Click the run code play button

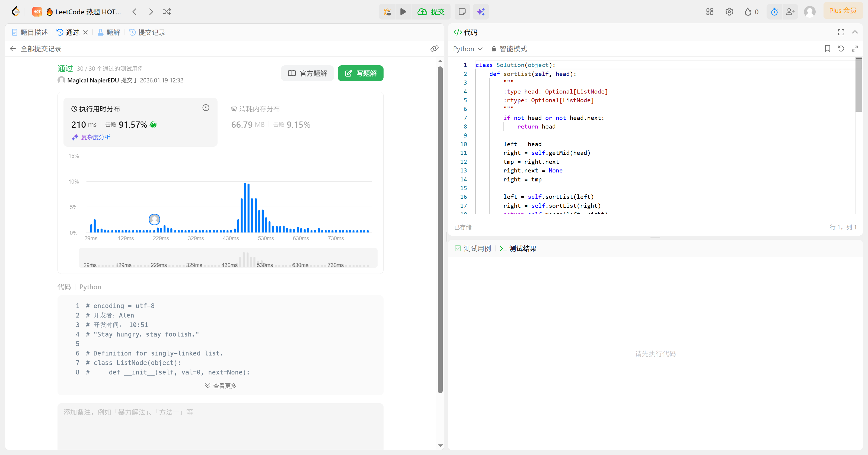pyautogui.click(x=403, y=12)
